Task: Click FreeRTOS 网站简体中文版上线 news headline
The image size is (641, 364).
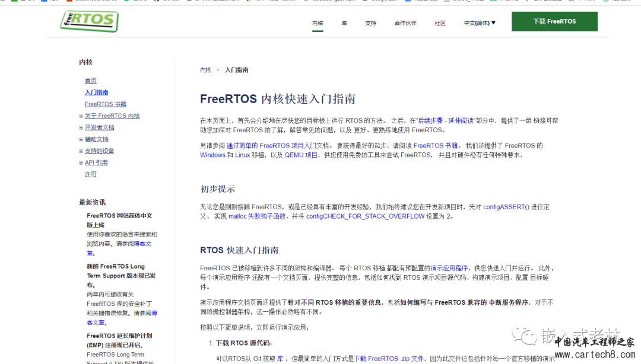Action: 119,220
